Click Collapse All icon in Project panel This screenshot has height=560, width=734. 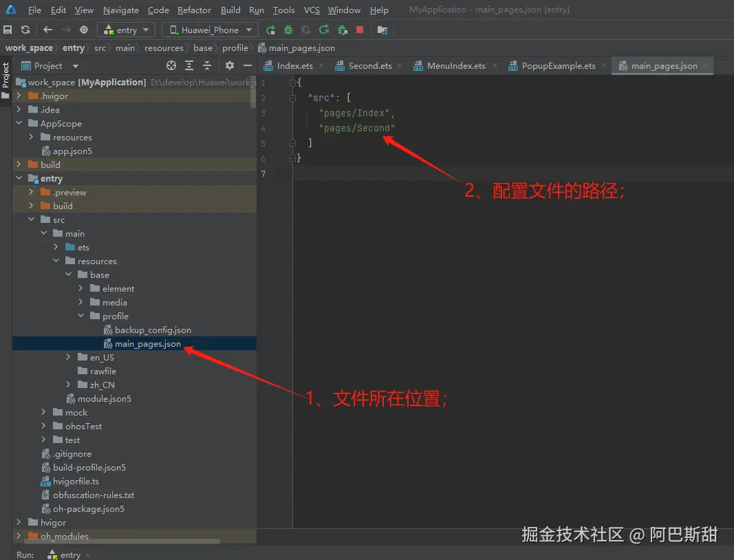point(207,65)
